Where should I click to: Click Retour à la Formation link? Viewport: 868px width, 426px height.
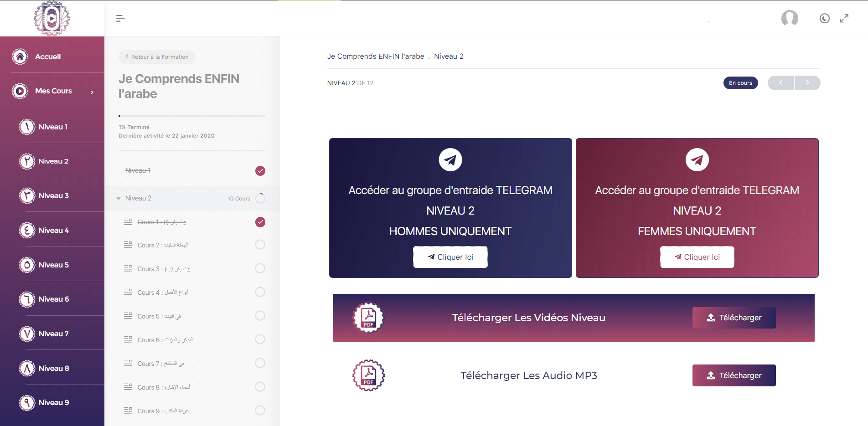pos(157,57)
